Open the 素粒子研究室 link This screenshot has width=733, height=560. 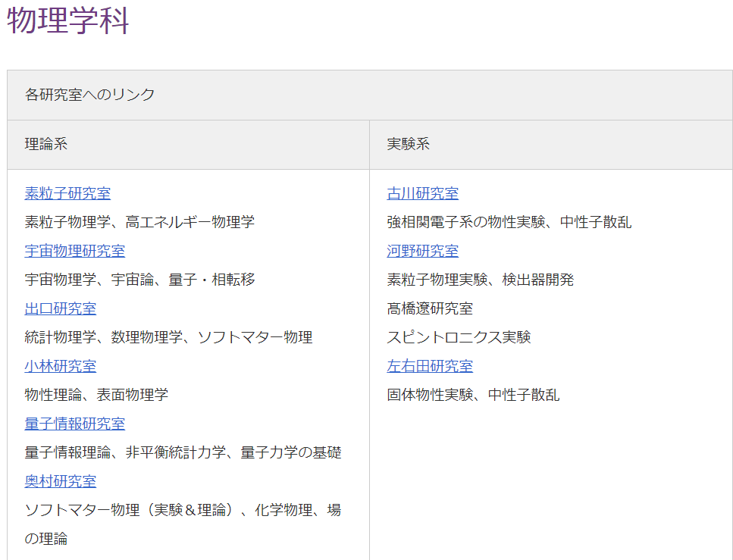coord(67,193)
